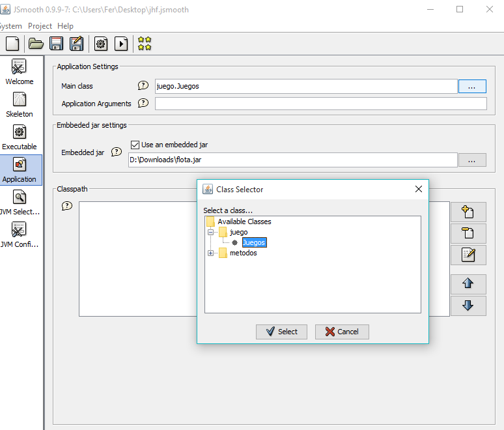
Task: Click the Run executable toolbar icon
Action: (121, 44)
